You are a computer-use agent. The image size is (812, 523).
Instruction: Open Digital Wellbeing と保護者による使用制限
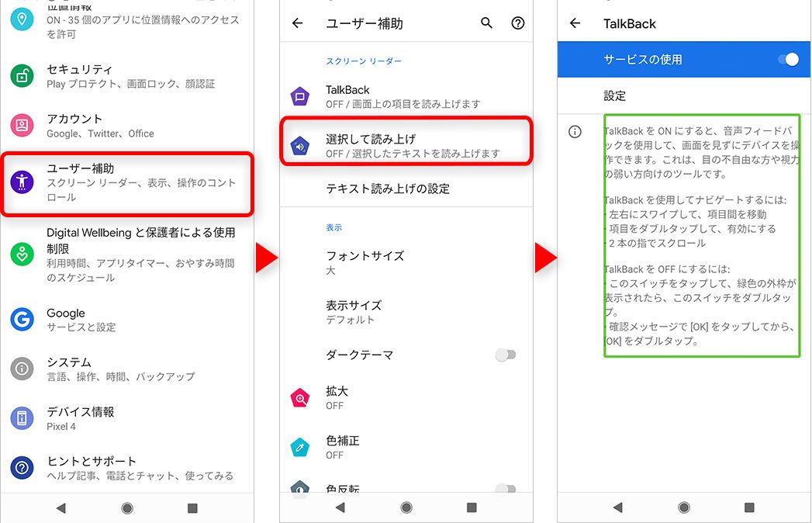127,254
